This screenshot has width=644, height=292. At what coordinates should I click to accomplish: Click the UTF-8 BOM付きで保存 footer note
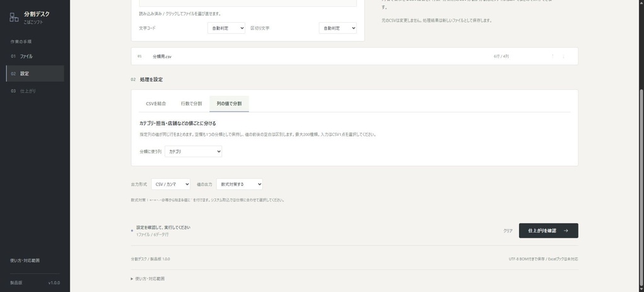pos(543,259)
